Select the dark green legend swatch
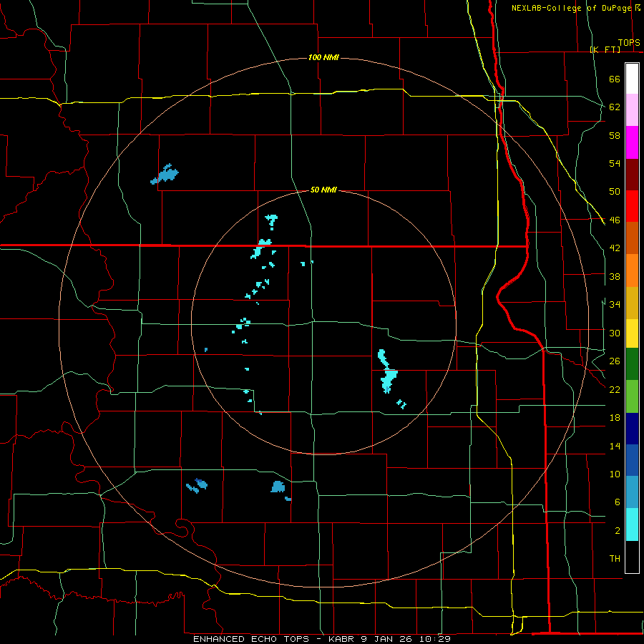Screen dimensions: 644x644 (632, 364)
